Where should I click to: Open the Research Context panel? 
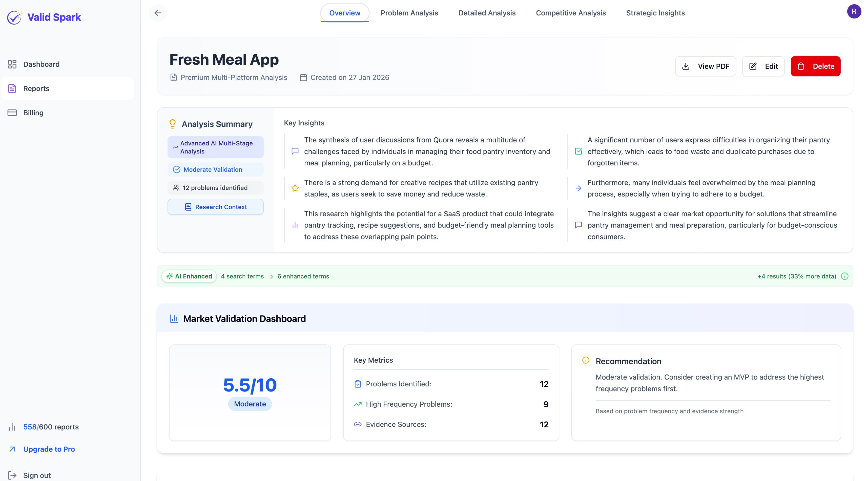[215, 207]
